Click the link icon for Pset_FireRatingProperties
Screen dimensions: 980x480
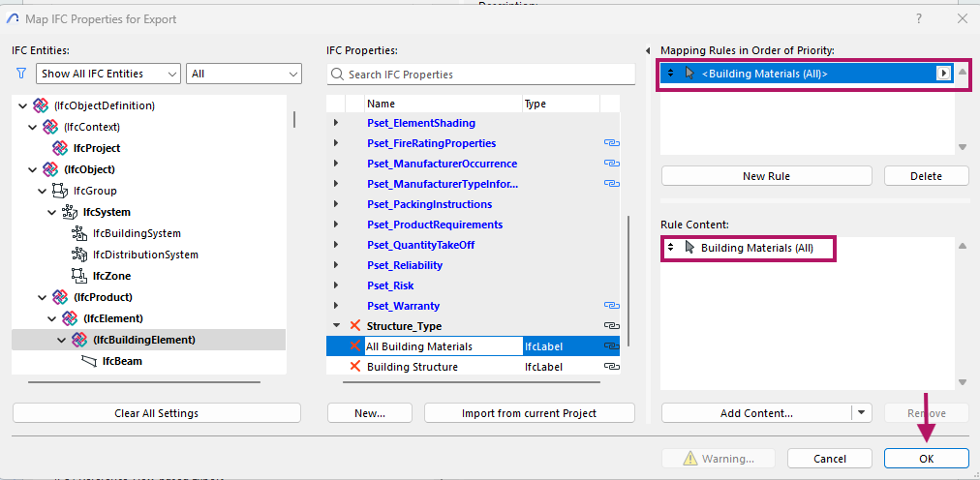pos(611,143)
